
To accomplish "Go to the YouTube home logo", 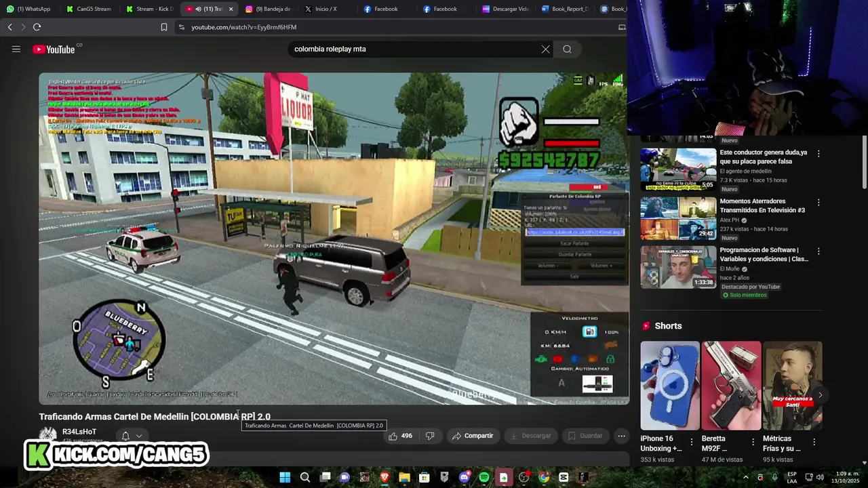I will pyautogui.click(x=54, y=49).
